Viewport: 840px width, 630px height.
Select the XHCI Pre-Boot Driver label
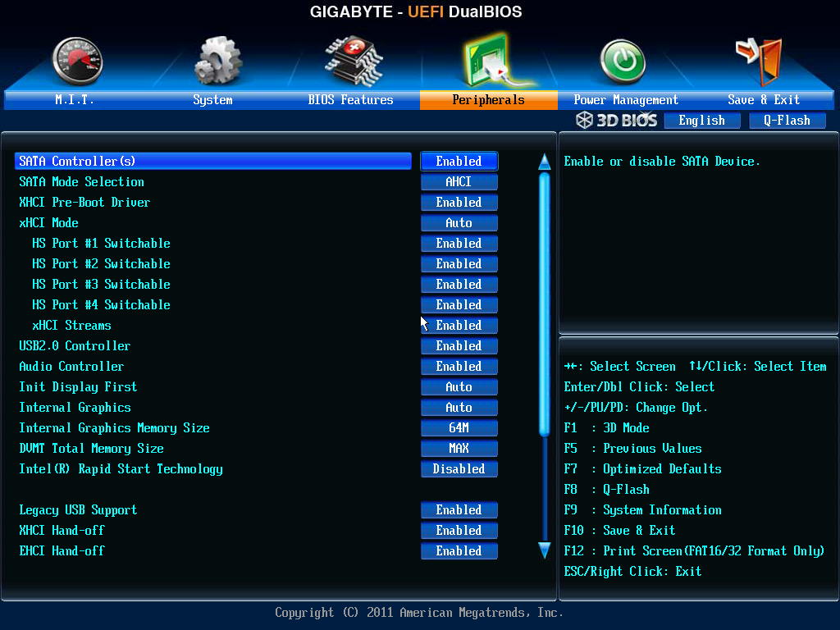[x=84, y=203]
